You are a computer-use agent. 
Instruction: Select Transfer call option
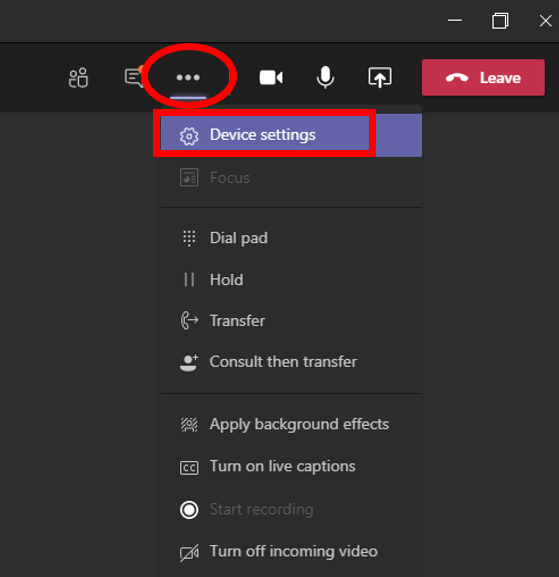coord(291,321)
